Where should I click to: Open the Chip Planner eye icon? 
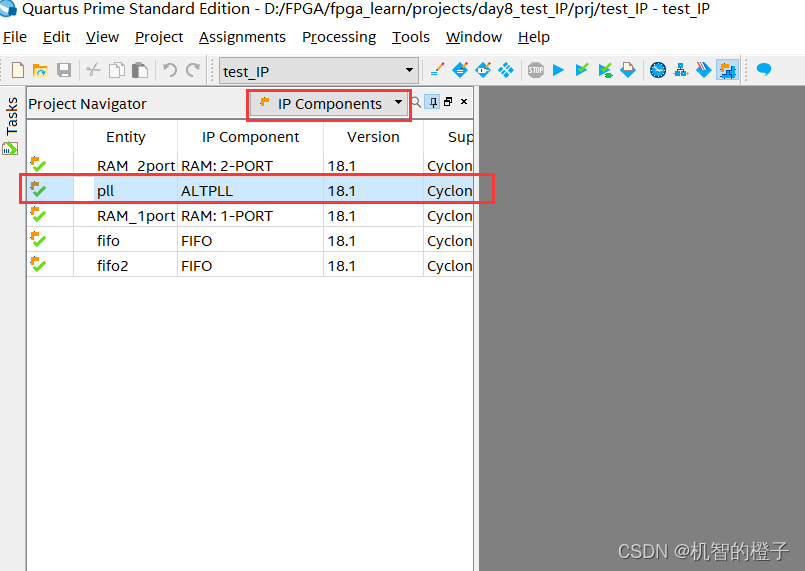click(x=483, y=70)
